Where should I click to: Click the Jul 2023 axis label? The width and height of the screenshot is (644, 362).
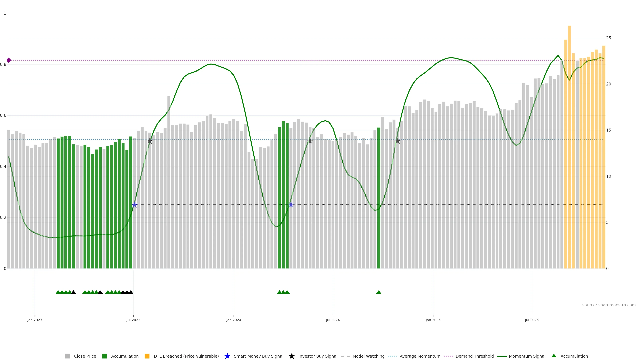point(133,320)
